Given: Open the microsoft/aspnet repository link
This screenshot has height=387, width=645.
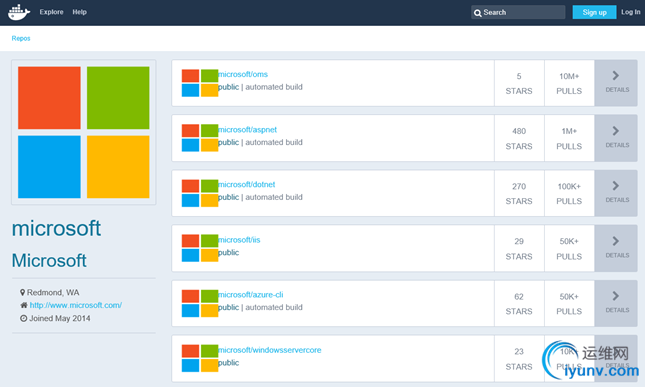Looking at the screenshot, I should [x=247, y=130].
